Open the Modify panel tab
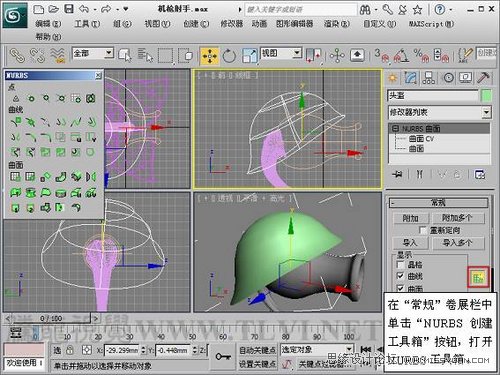This screenshot has width=500, height=375. click(411, 78)
